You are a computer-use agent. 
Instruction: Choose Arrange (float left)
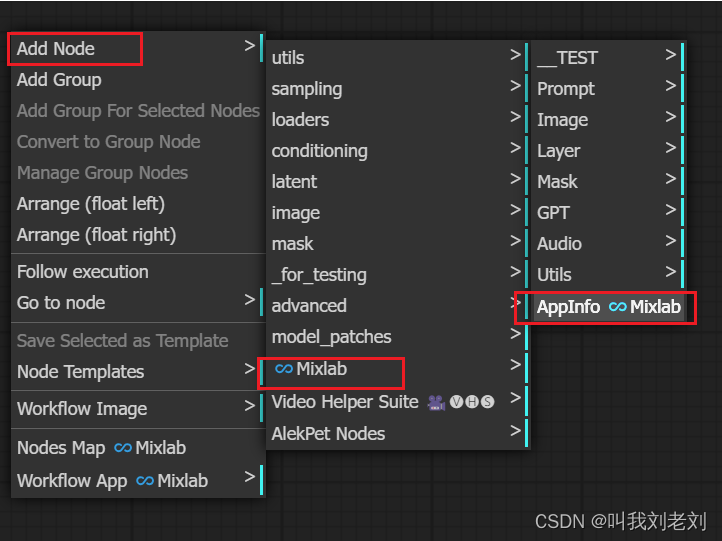coord(137,204)
